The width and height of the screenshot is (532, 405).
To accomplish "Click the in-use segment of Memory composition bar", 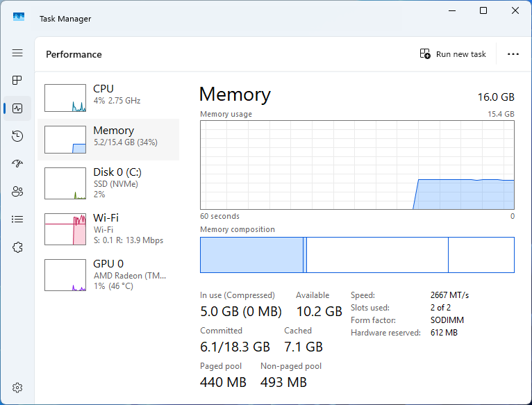I will coord(251,255).
